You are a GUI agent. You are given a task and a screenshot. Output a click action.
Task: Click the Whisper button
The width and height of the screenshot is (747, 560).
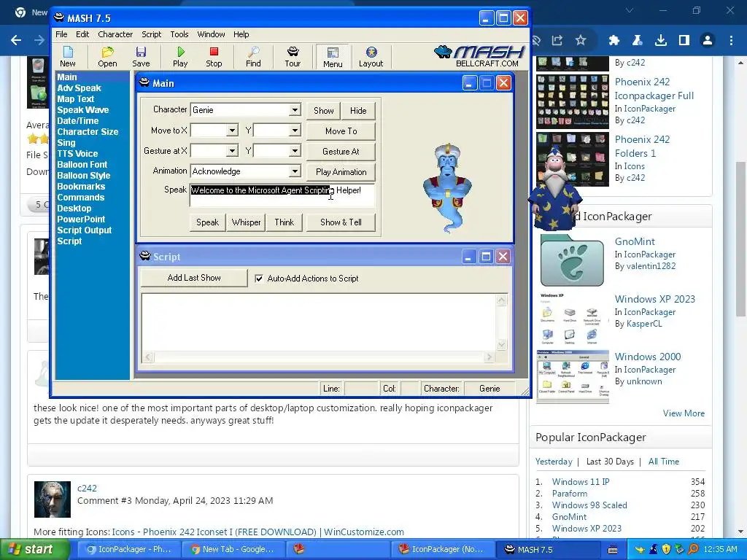pos(247,222)
